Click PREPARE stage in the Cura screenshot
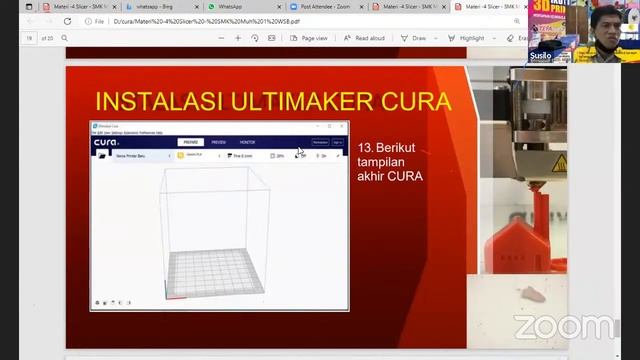The width and height of the screenshot is (640, 360). 191,142
